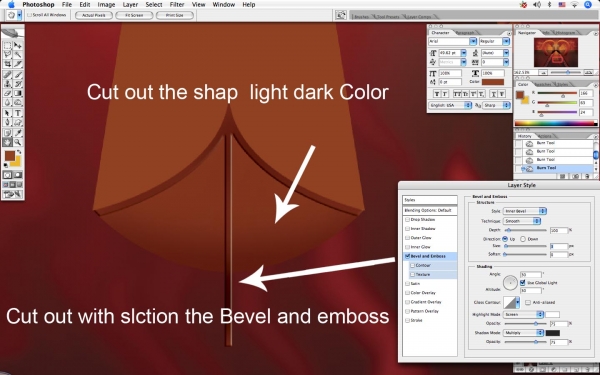Uncheck the Bevel and Emboss effect
The width and height of the screenshot is (600, 375).
coord(408,256)
